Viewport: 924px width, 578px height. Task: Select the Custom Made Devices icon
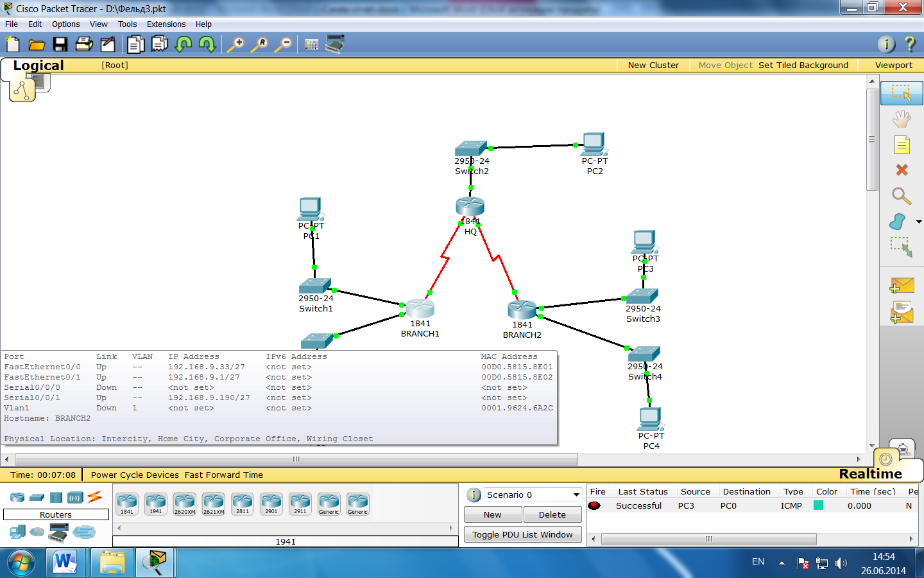tap(58, 532)
